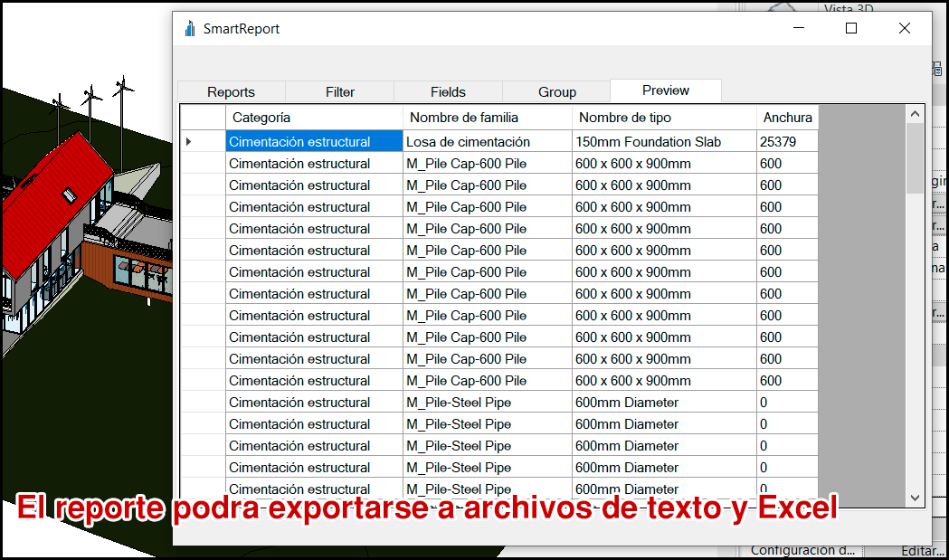Select the Losa de cimentación cell
This screenshot has width=949, height=560.
point(488,141)
